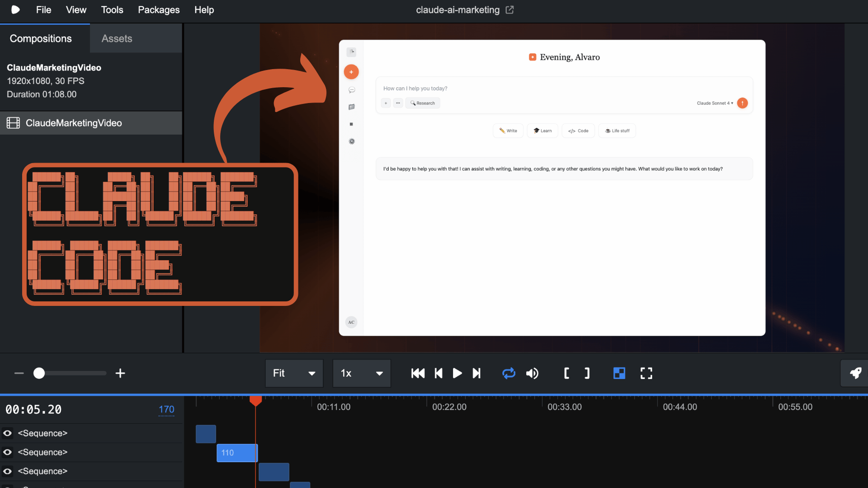
Task: Set the out-point marker bracket
Action: click(x=587, y=373)
